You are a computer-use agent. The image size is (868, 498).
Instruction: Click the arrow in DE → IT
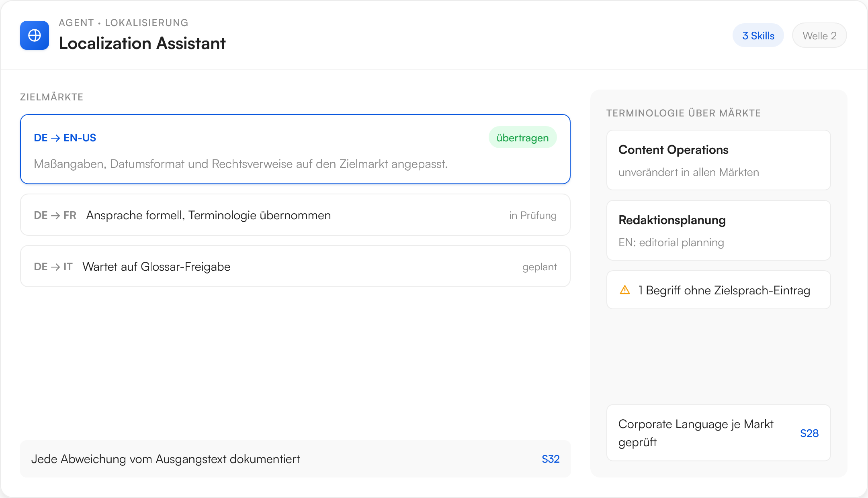pyautogui.click(x=55, y=267)
